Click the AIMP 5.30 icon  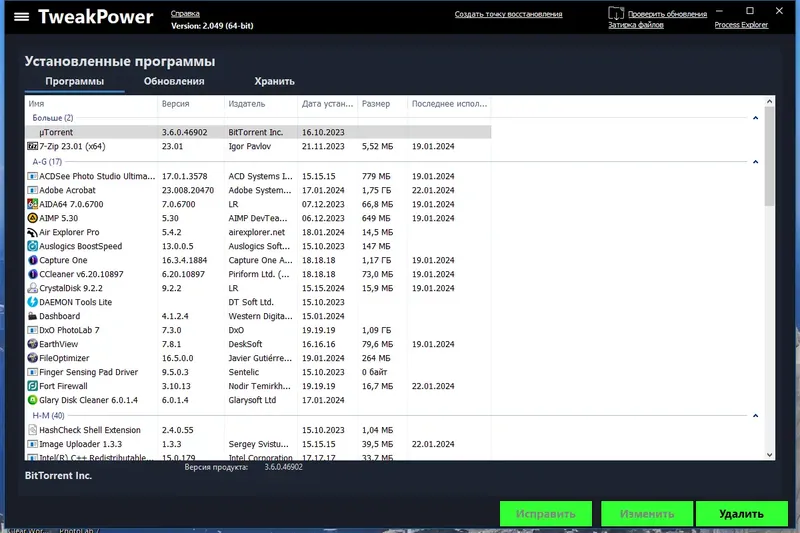32,218
